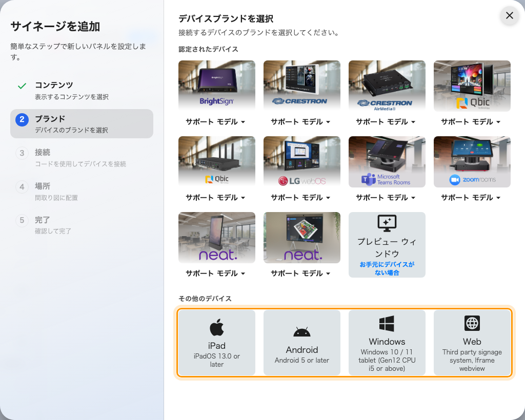The height and width of the screenshot is (420, 525).
Task: Open the preview window option
Action: [387, 245]
